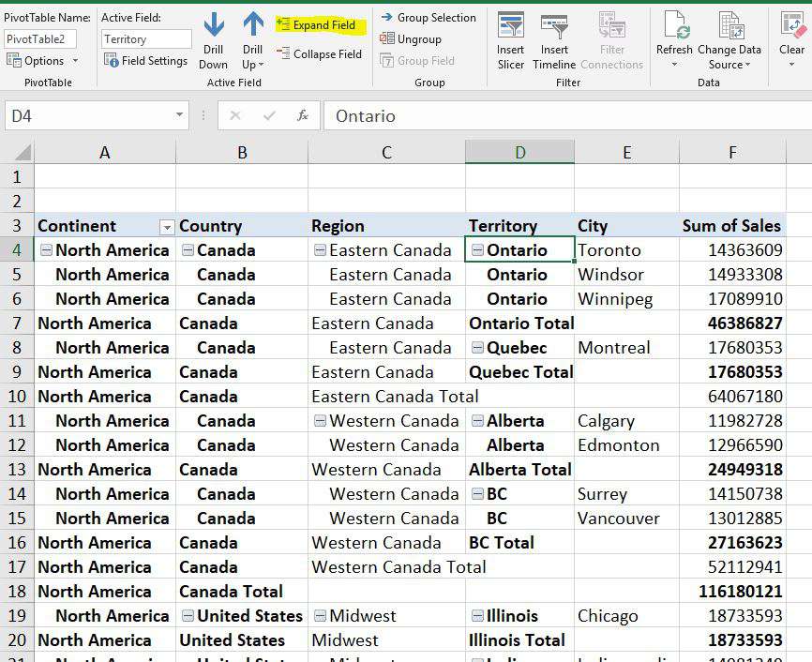
Task: Open the Name Box dropdown arrow
Action: [182, 115]
